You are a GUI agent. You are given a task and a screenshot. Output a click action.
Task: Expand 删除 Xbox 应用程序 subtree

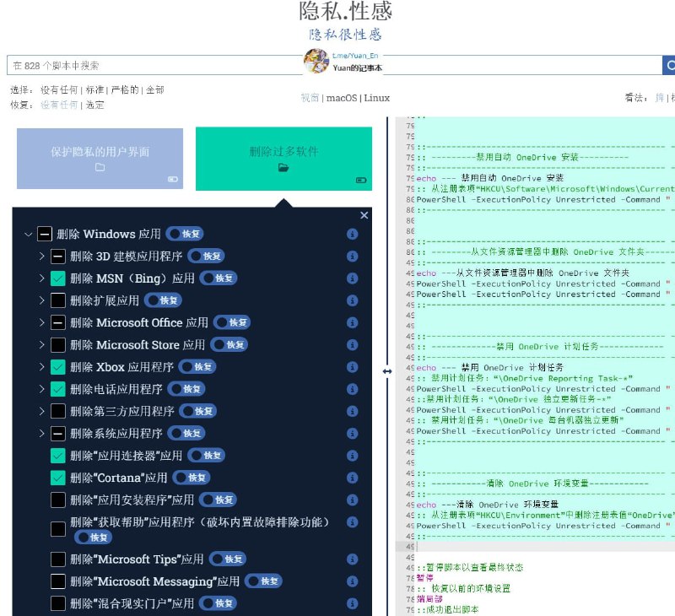click(41, 367)
